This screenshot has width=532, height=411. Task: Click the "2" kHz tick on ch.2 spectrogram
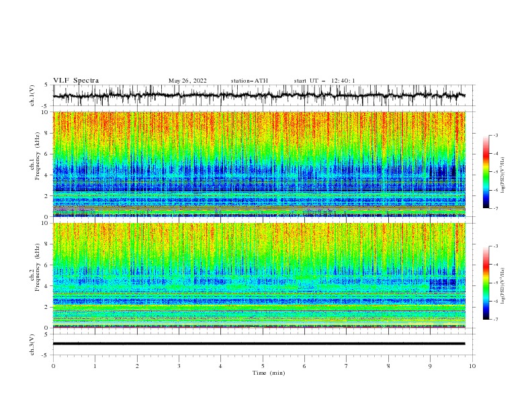46,307
